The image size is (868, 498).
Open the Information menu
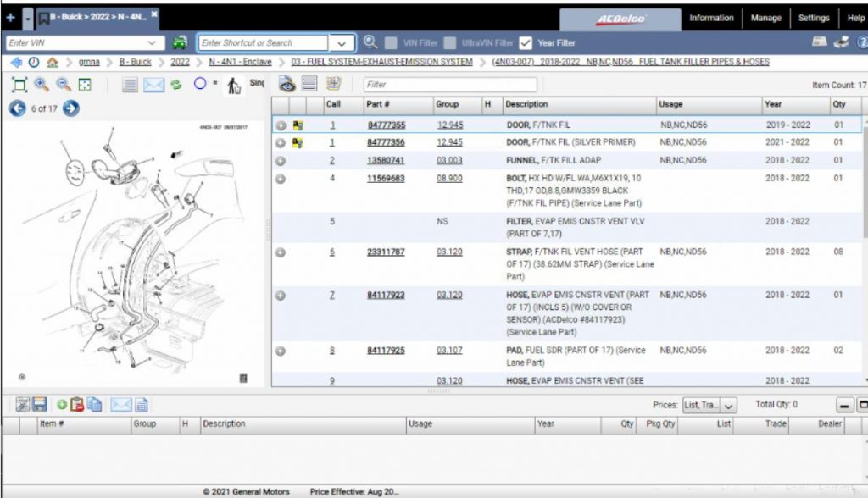pos(711,18)
